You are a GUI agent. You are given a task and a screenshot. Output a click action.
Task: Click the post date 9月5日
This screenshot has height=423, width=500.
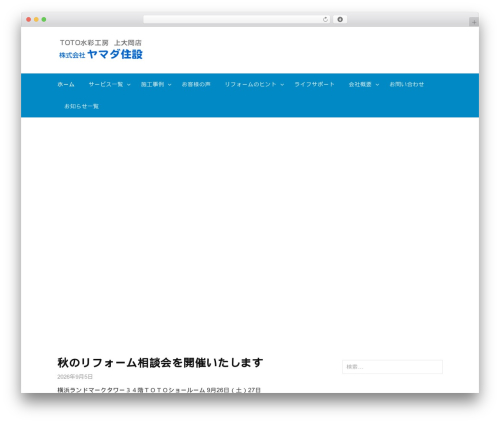click(x=75, y=377)
